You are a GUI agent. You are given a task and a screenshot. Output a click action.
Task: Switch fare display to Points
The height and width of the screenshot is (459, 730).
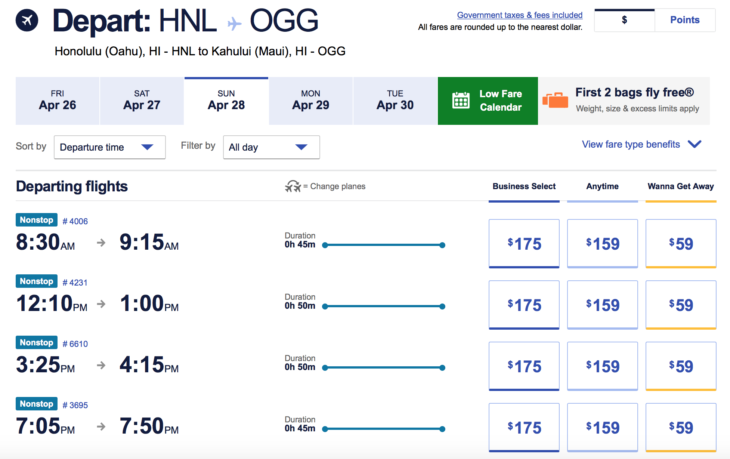(684, 20)
